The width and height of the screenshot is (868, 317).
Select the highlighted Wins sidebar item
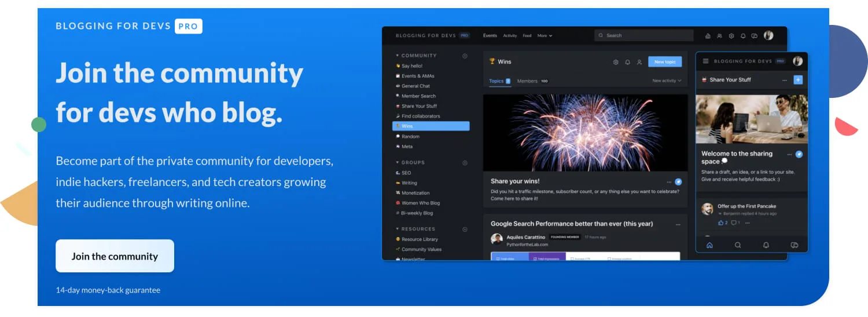tap(431, 126)
